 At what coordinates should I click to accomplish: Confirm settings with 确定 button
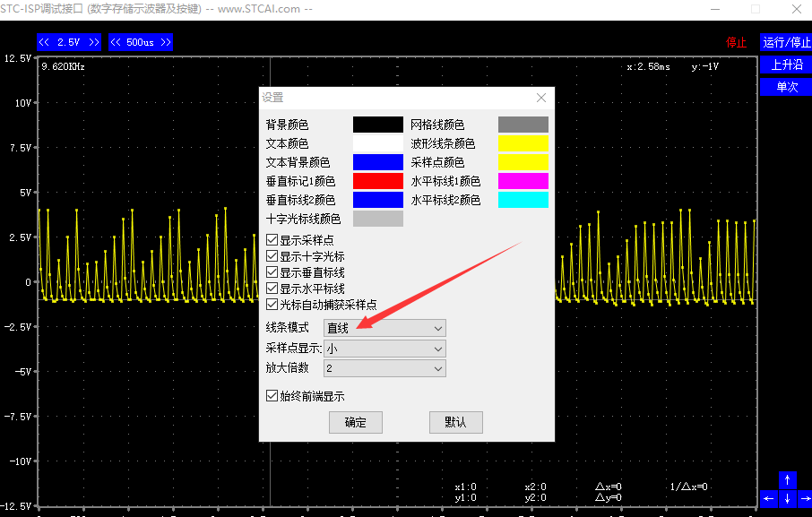(356, 422)
